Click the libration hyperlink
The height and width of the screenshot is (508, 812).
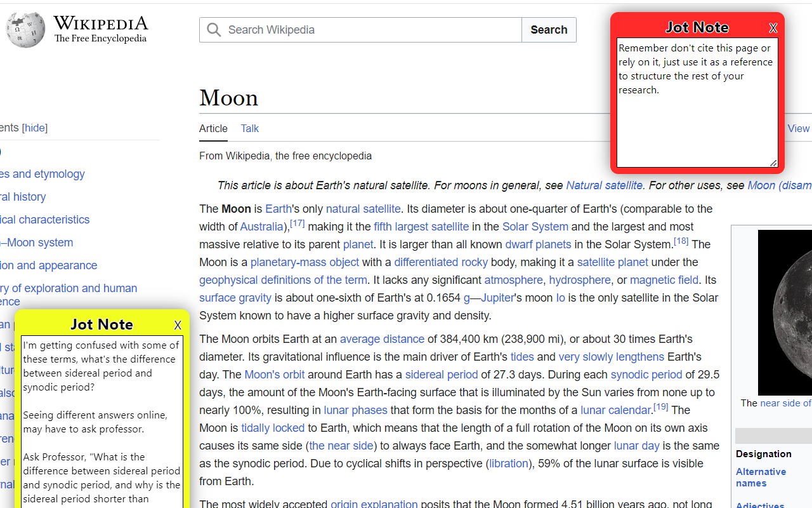pos(508,463)
